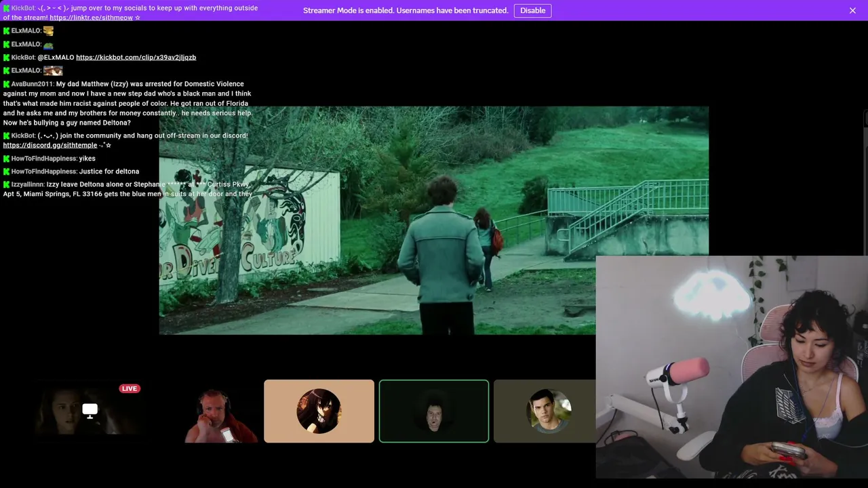
Task: Select the green-outlined speaking participant tile
Action: [434, 411]
